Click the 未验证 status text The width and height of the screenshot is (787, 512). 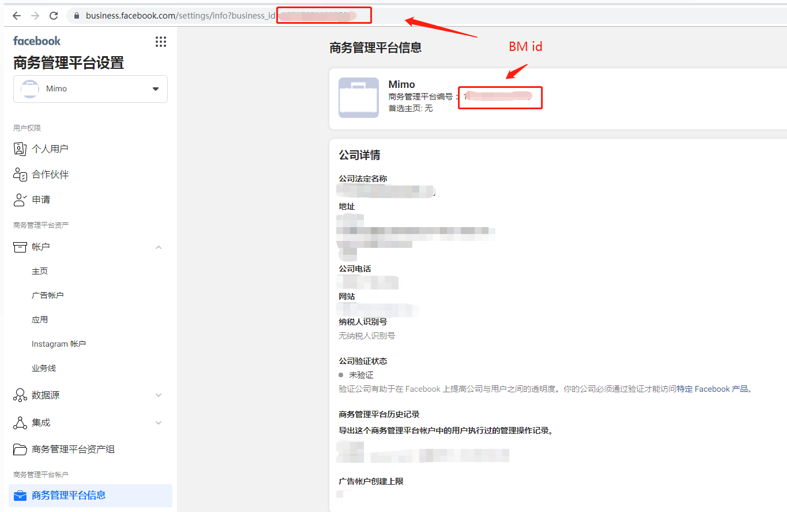[x=361, y=375]
